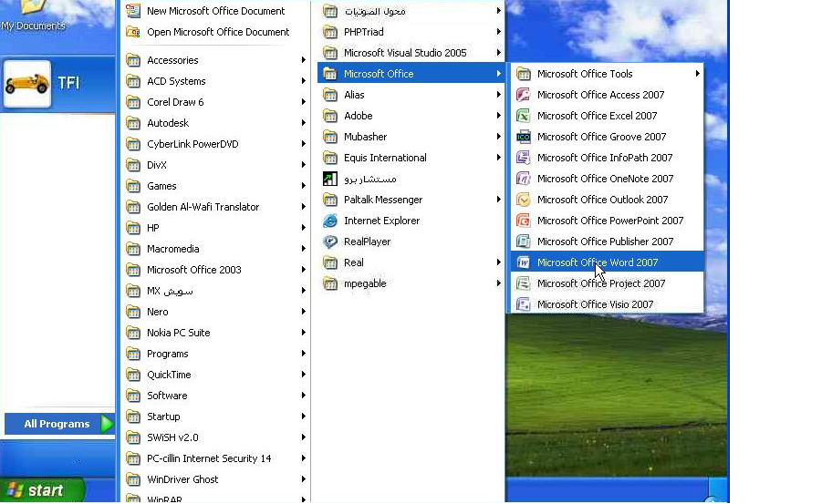
Task: Open the Software entry
Action: point(216,396)
